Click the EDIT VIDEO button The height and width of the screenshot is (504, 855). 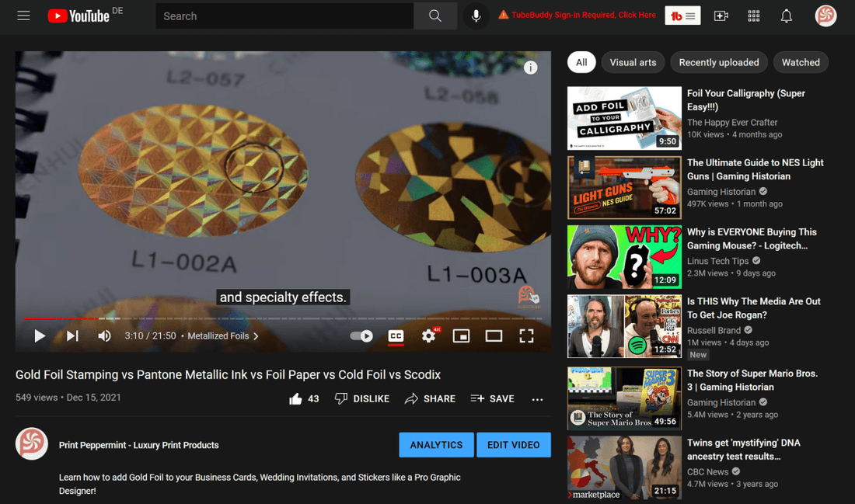(x=513, y=445)
